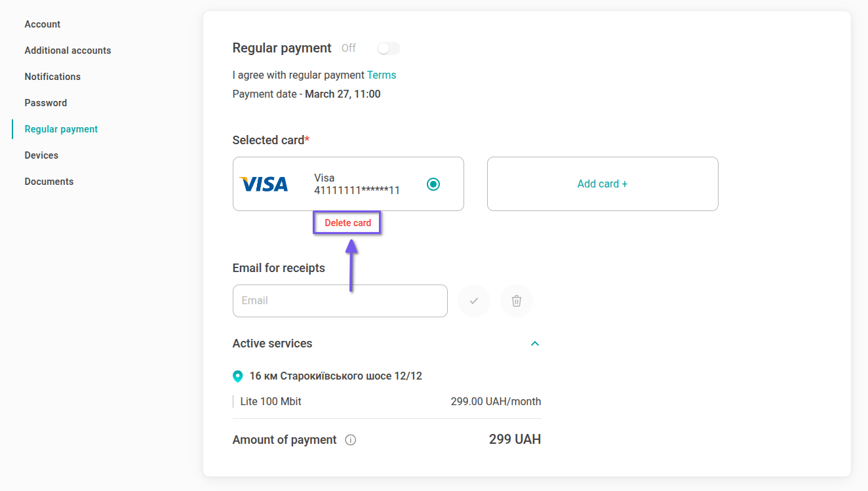Open the Devices section
This screenshot has height=491, width=868.
click(41, 155)
